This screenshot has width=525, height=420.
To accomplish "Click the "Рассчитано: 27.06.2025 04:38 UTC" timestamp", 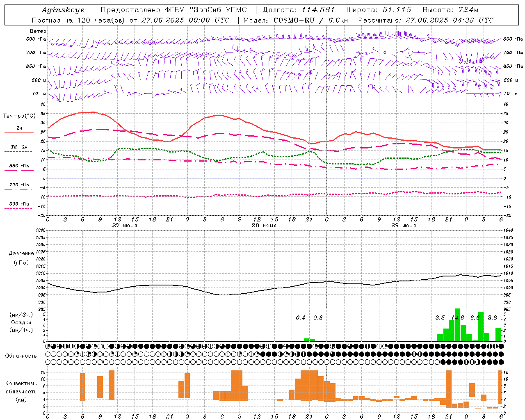I will (426, 20).
